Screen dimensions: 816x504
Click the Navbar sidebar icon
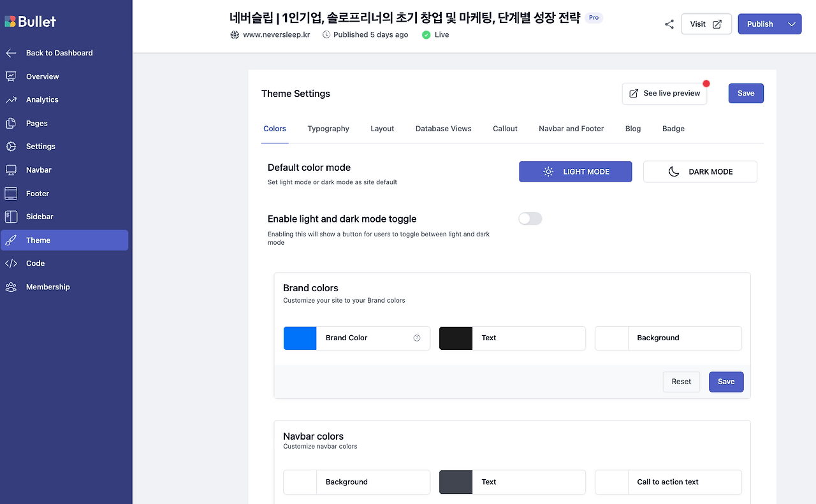11,169
